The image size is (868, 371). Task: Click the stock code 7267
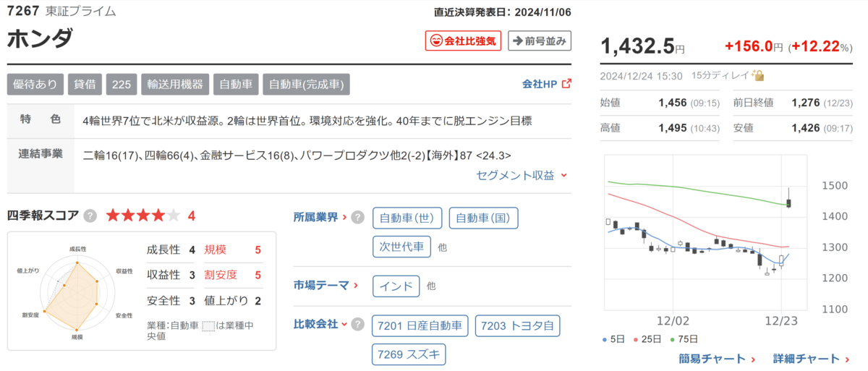[22, 11]
